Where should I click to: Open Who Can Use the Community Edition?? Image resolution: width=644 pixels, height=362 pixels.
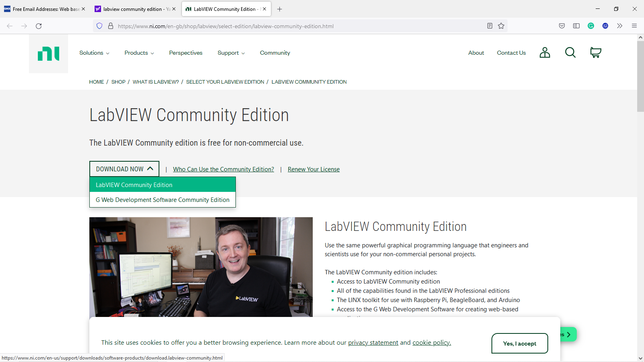[223, 169]
